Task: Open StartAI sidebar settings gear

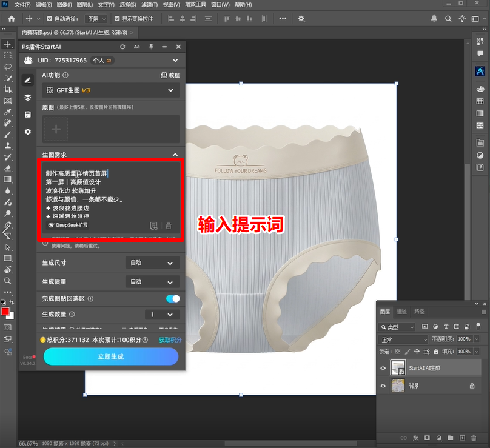Action: click(28, 132)
